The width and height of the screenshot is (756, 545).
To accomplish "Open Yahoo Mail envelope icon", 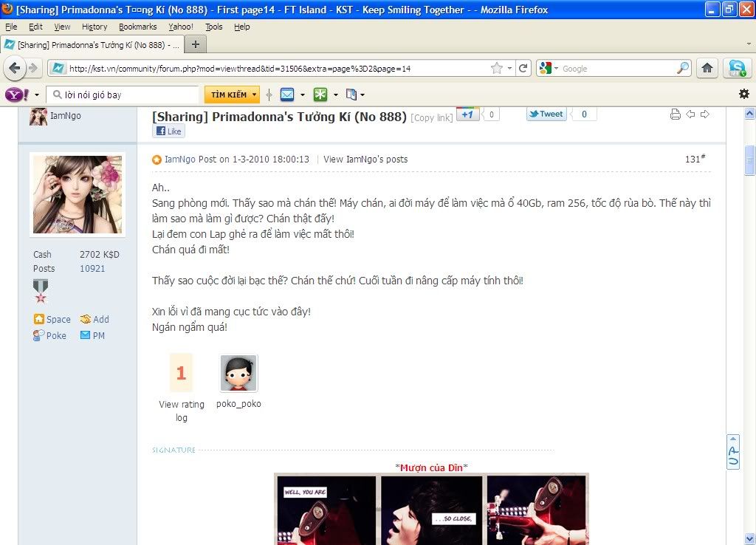I will tap(287, 95).
